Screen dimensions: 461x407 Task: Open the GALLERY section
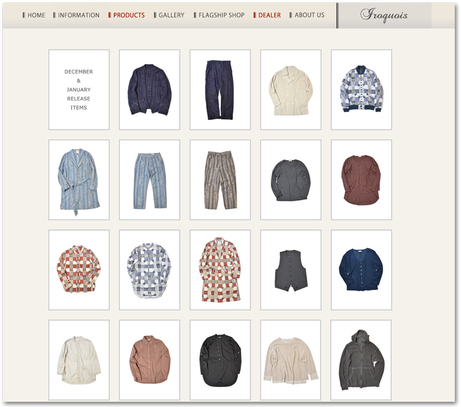click(169, 15)
